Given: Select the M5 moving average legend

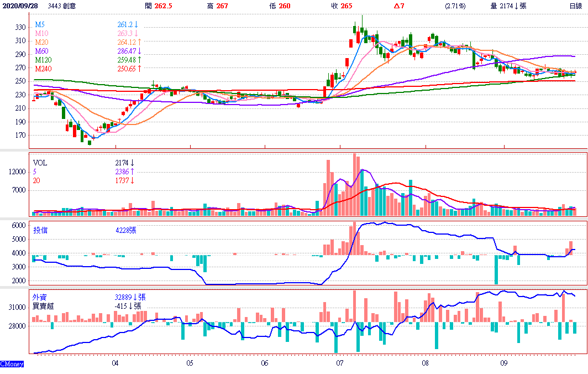Looking at the screenshot, I should pyautogui.click(x=40, y=25).
